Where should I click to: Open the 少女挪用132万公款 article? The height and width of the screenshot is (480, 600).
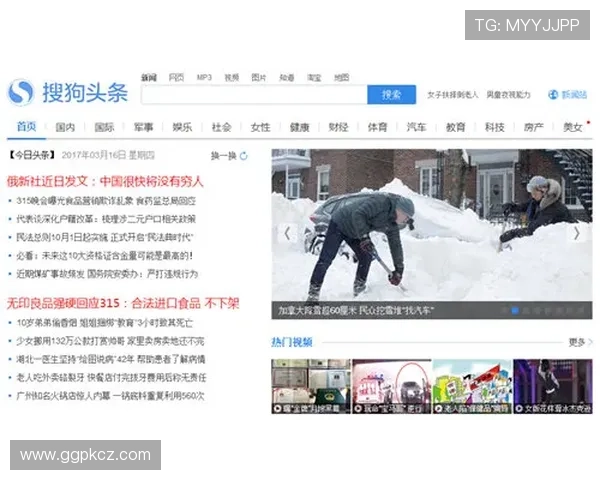(x=110, y=341)
